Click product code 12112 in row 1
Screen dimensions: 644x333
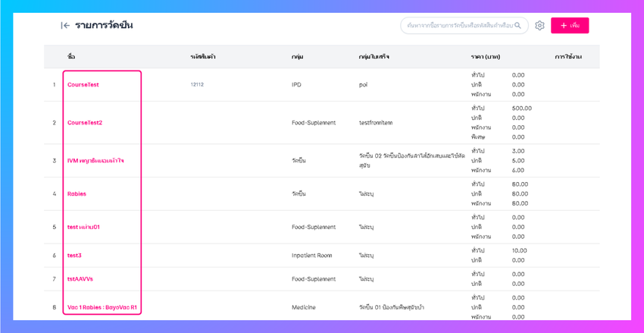(x=197, y=85)
